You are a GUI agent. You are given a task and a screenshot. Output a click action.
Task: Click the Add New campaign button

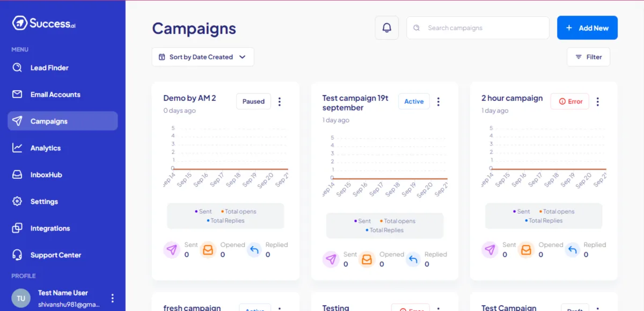[587, 28]
